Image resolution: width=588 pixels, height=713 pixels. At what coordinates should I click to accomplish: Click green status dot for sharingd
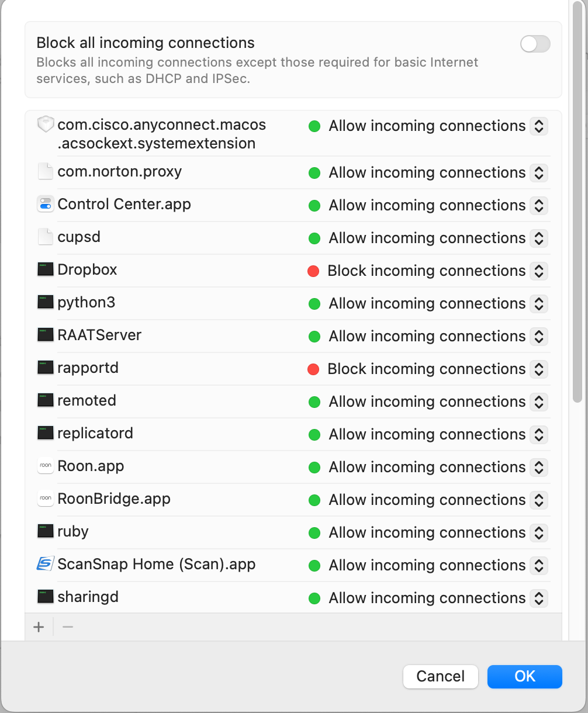(314, 598)
